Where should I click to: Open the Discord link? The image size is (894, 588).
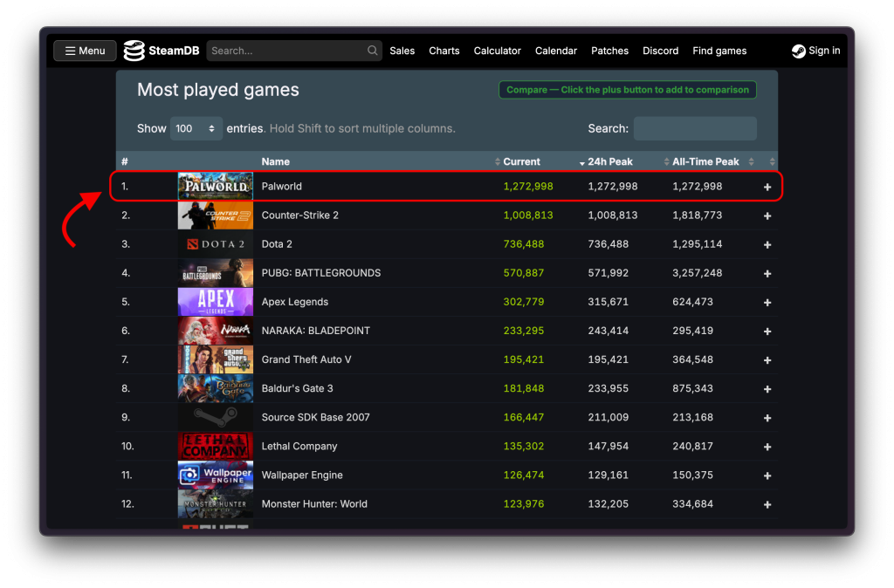[x=660, y=51]
